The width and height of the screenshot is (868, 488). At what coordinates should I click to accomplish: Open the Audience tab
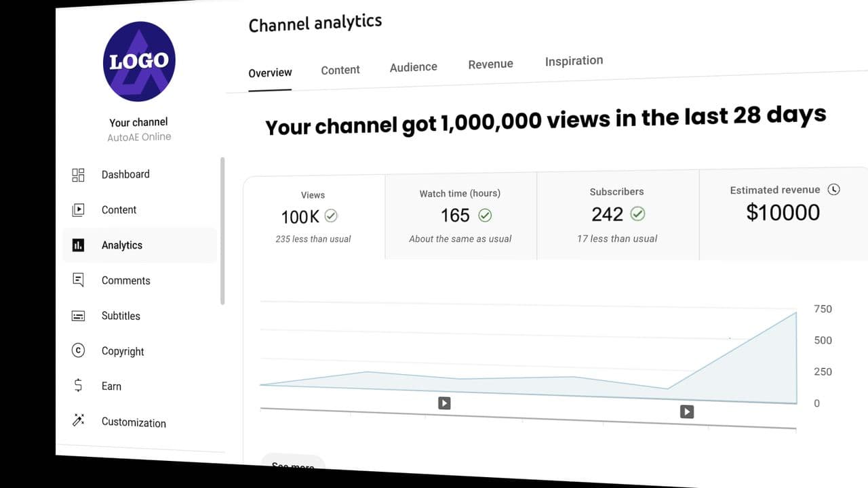coord(414,67)
